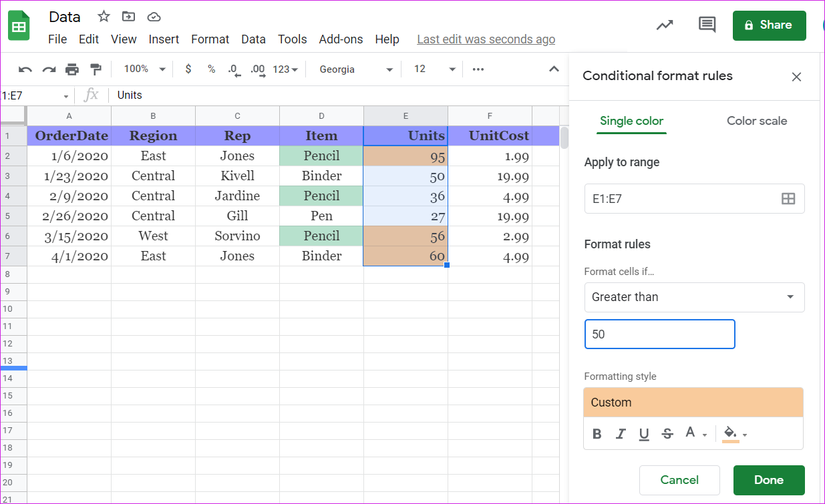Viewport: 825px width, 504px height.
Task: Toggle bold in formatting style
Action: (x=597, y=435)
